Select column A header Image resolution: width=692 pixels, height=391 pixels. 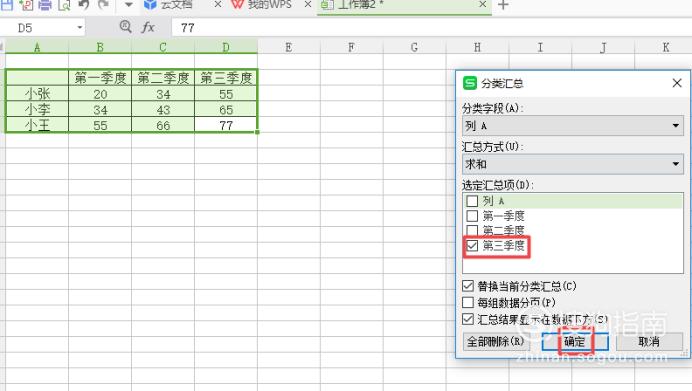click(37, 47)
